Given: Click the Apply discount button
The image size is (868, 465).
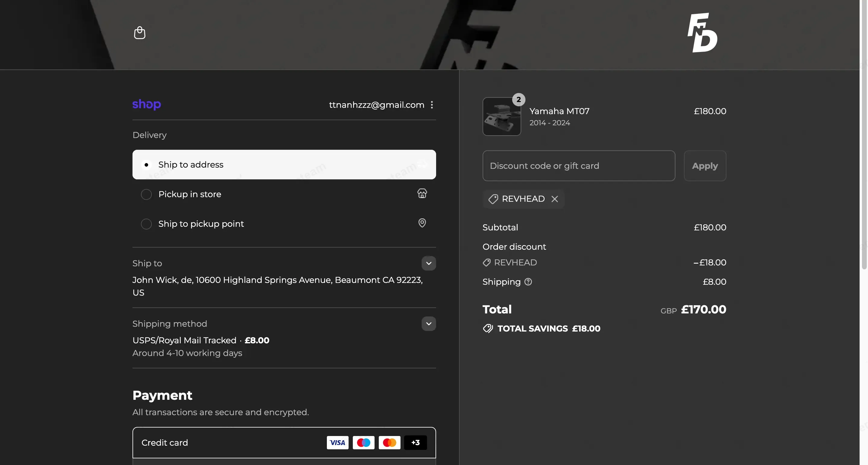Looking at the screenshot, I should [x=705, y=166].
